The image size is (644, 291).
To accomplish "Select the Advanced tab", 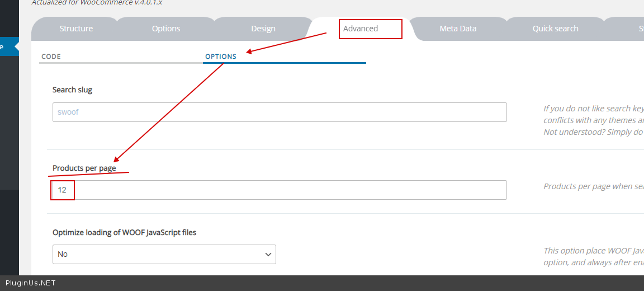I will [361, 29].
